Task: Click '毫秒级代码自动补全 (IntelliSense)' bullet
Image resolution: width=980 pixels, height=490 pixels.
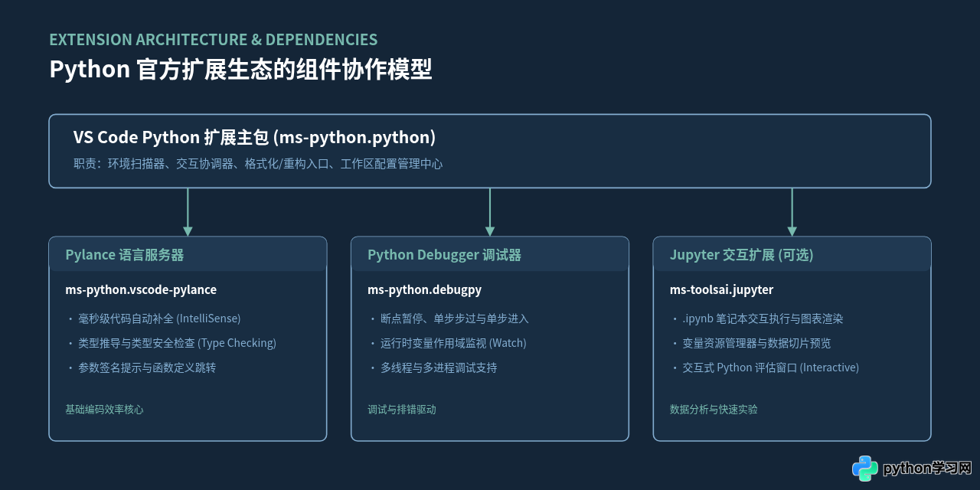Action: 153,318
